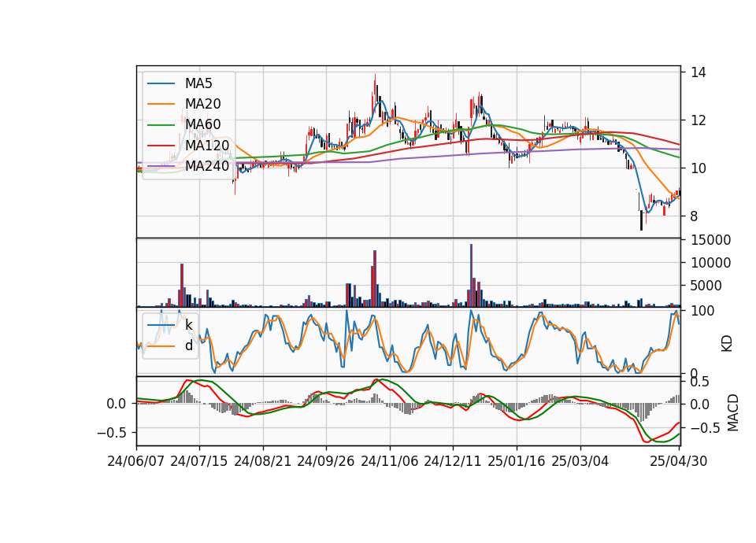Click the 24/06/07 date tick label

pos(136,461)
